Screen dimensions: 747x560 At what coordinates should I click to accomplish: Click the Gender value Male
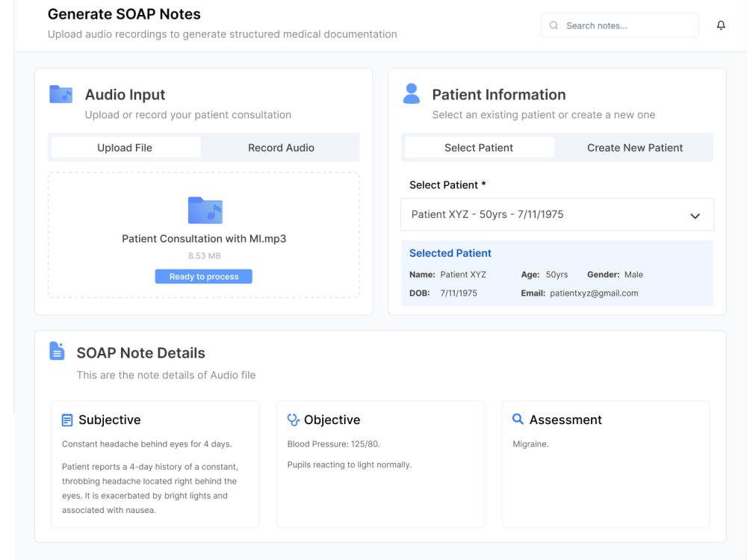click(633, 274)
